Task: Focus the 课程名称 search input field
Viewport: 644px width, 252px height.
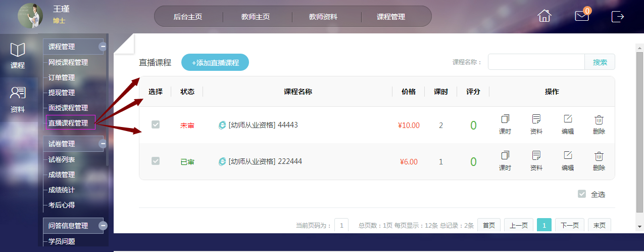Action: (536, 62)
